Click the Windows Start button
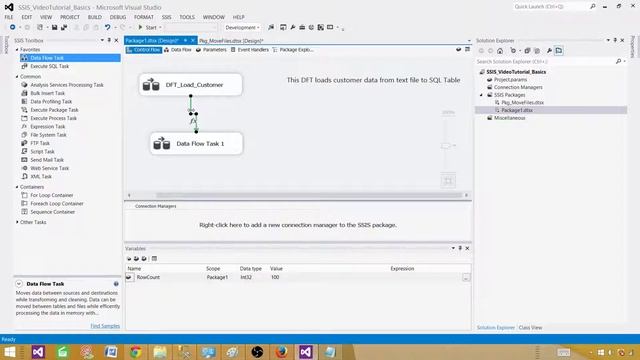Screen dimensions: 640x360 [x=9, y=352]
